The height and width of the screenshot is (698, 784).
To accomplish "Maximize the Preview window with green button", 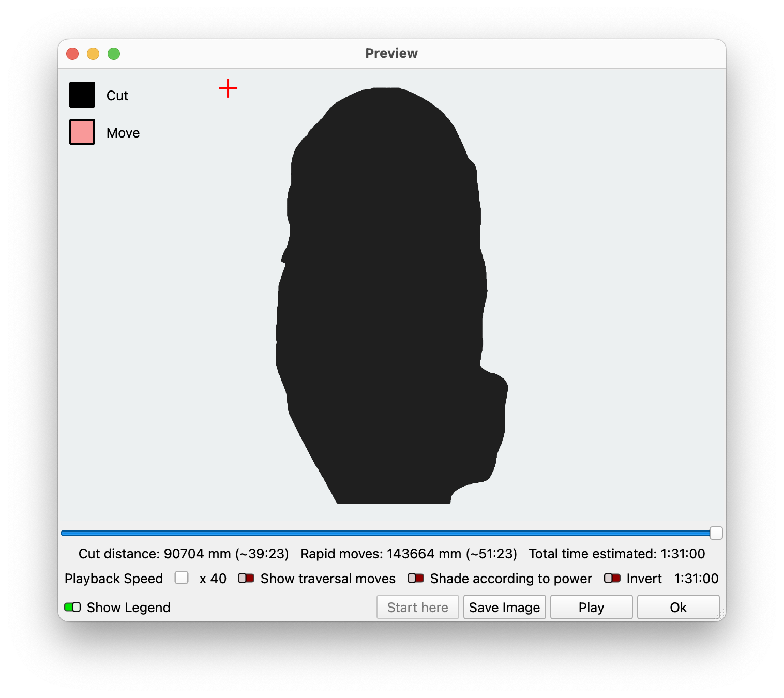I will pos(114,54).
